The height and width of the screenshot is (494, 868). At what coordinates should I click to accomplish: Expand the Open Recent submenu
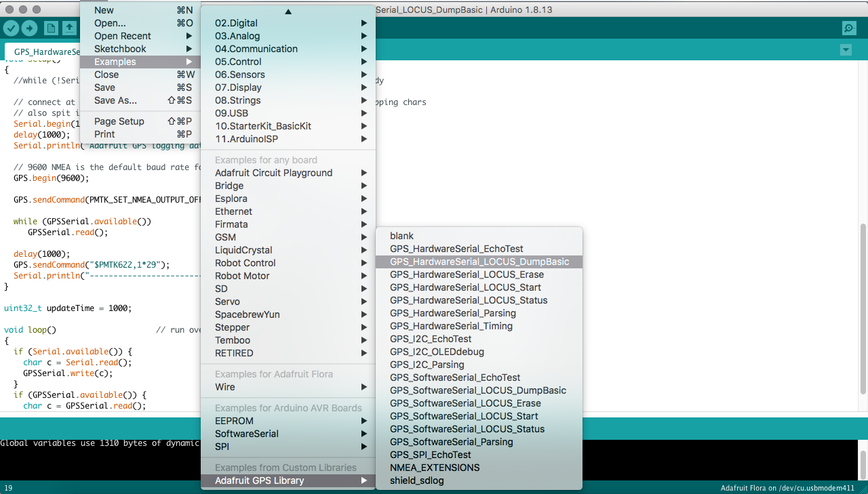click(140, 36)
